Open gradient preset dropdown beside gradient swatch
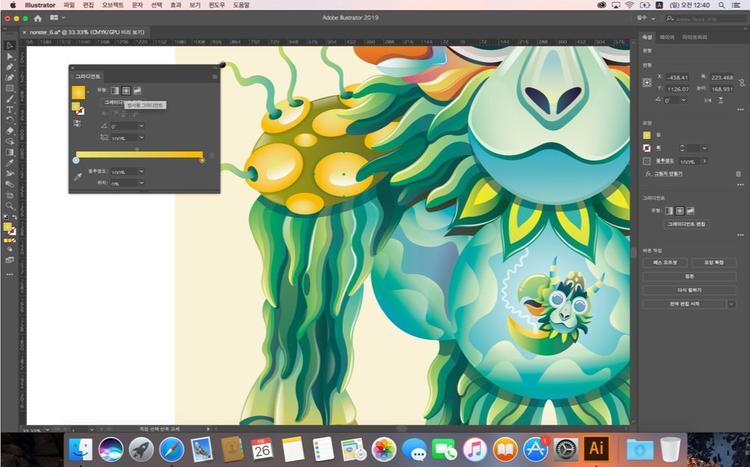 (x=88, y=92)
